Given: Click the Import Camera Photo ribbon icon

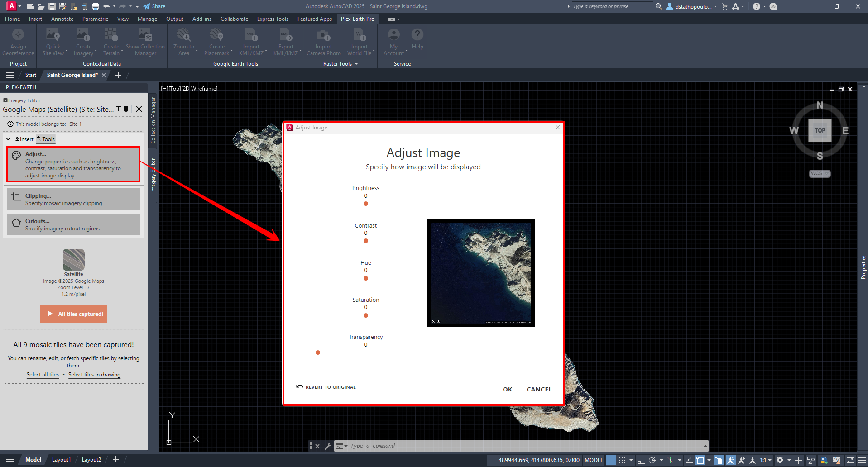Looking at the screenshot, I should pos(323,35).
